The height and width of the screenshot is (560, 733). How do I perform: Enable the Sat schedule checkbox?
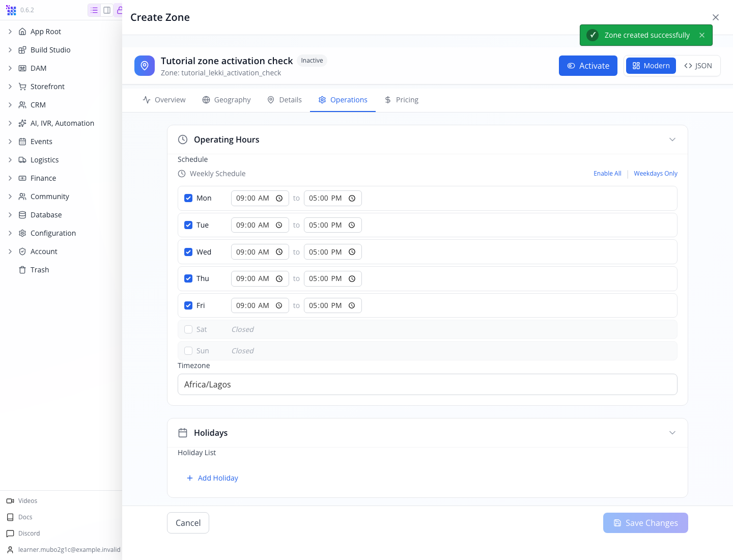[x=188, y=329]
